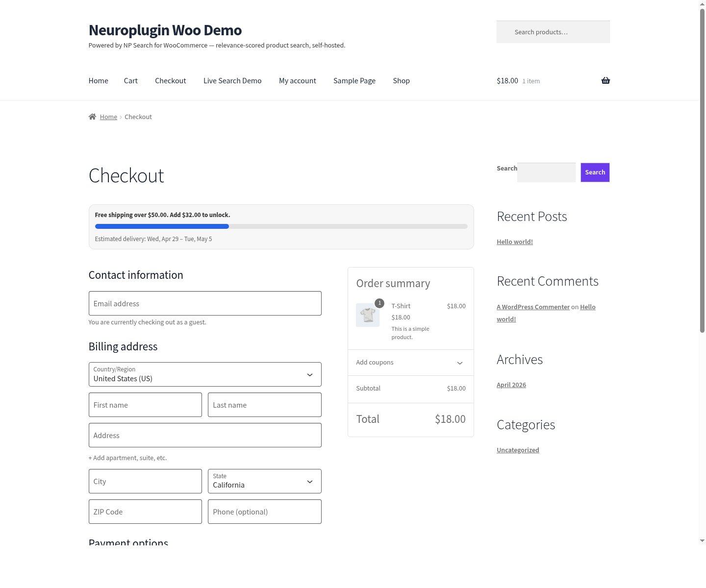Click the Email address field

click(x=205, y=303)
